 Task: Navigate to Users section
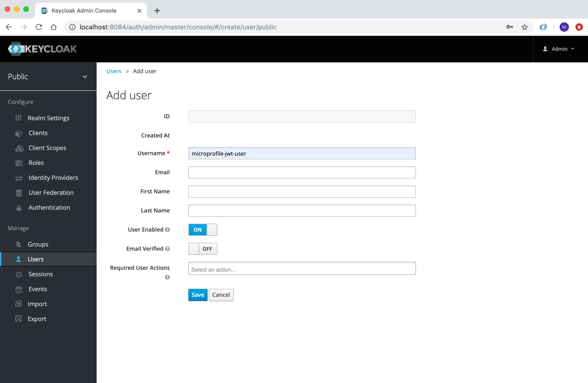(36, 259)
